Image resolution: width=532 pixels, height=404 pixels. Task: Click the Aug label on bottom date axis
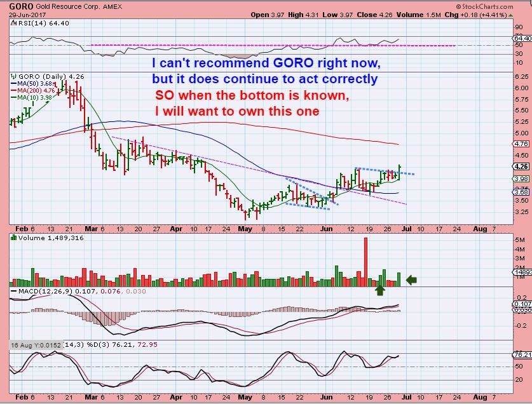point(480,397)
